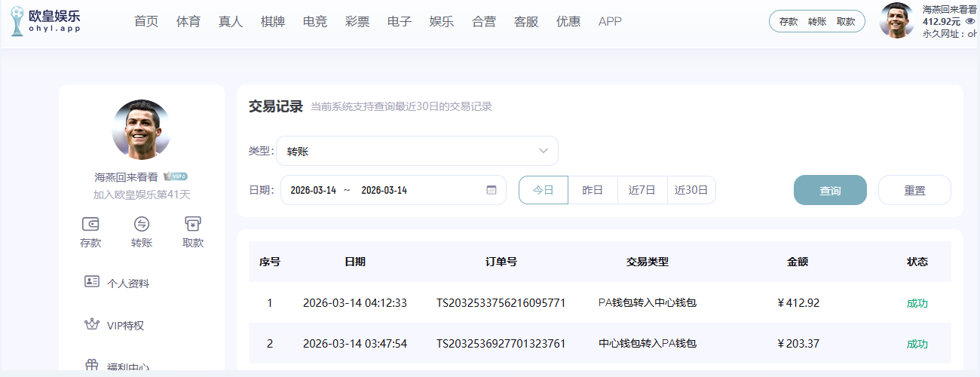Click amount ¥203.37 in the table

tap(798, 344)
